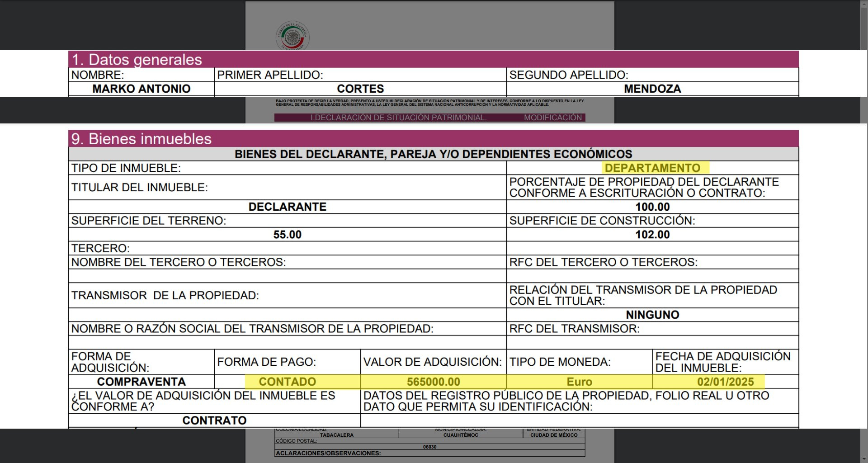Viewport: 868px width, 463px height.
Task: Click the 'TERCERO:' label
Action: pyautogui.click(x=100, y=248)
